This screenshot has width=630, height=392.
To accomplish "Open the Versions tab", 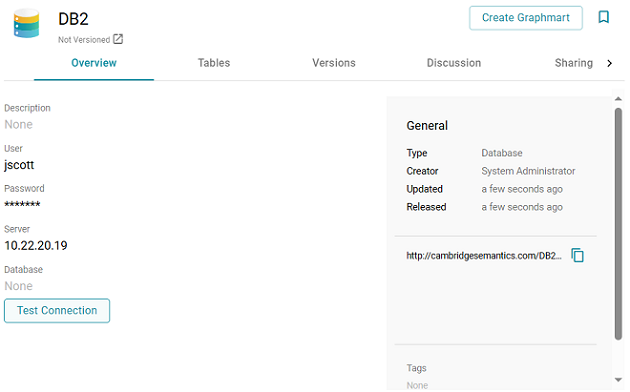I will click(x=334, y=63).
